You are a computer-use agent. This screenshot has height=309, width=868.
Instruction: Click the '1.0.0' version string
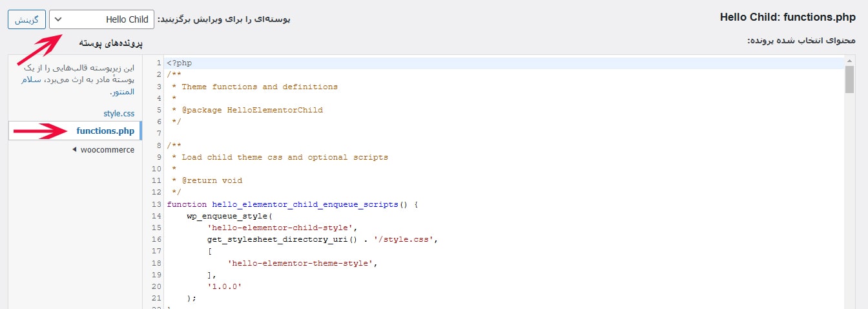point(225,286)
